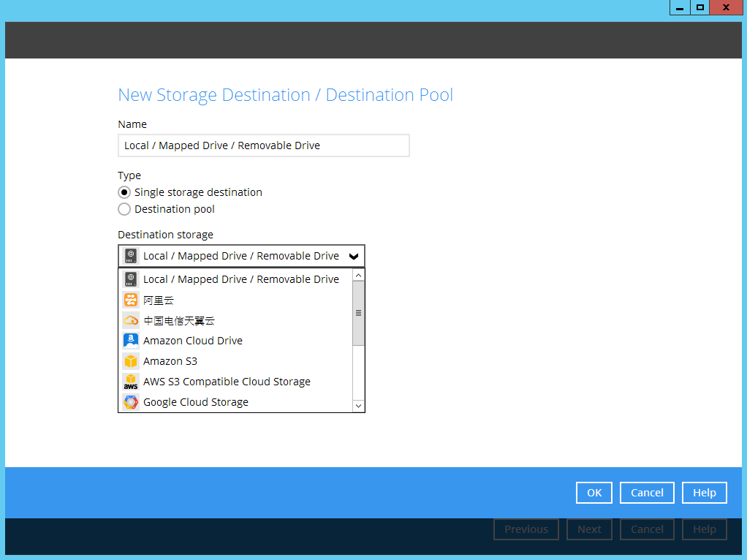
Task: Click the dimmed Previous button
Action: [x=526, y=529]
